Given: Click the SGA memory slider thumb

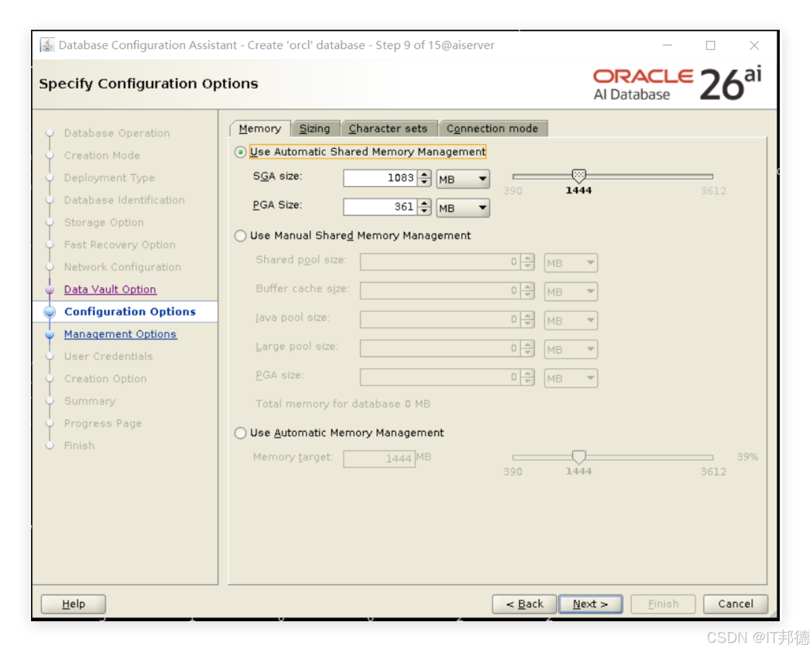Looking at the screenshot, I should [579, 176].
